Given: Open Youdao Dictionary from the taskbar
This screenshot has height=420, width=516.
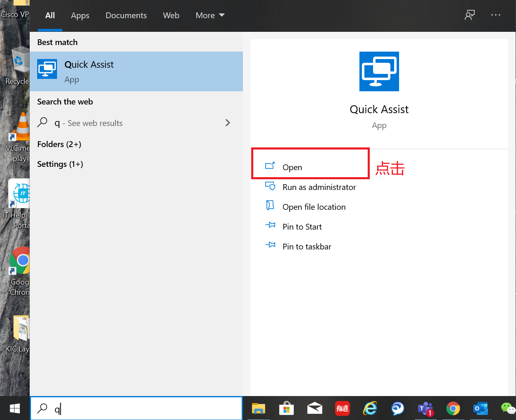Looking at the screenshot, I should click(342, 408).
